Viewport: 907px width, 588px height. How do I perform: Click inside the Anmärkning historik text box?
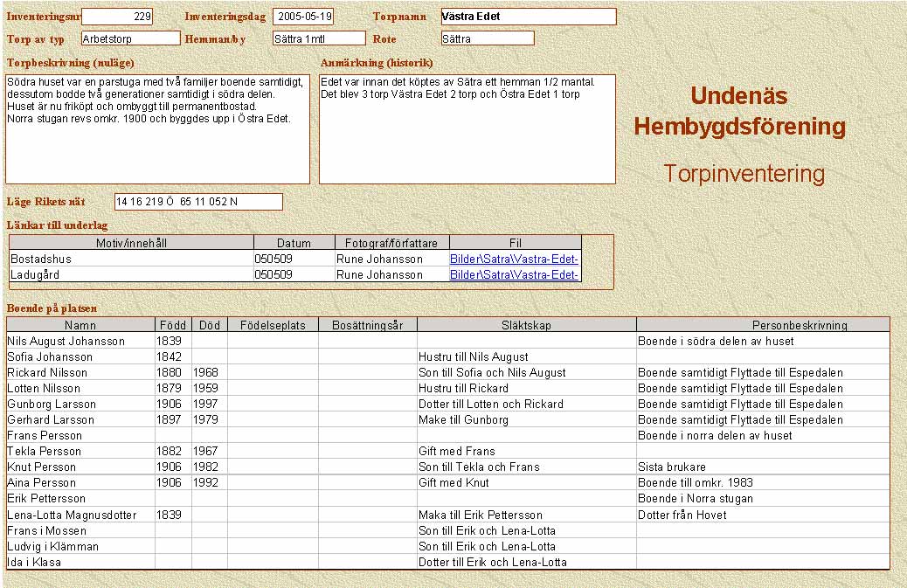pos(467,129)
